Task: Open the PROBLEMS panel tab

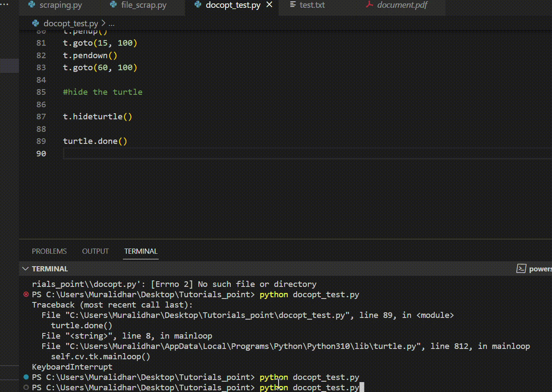Action: click(49, 251)
